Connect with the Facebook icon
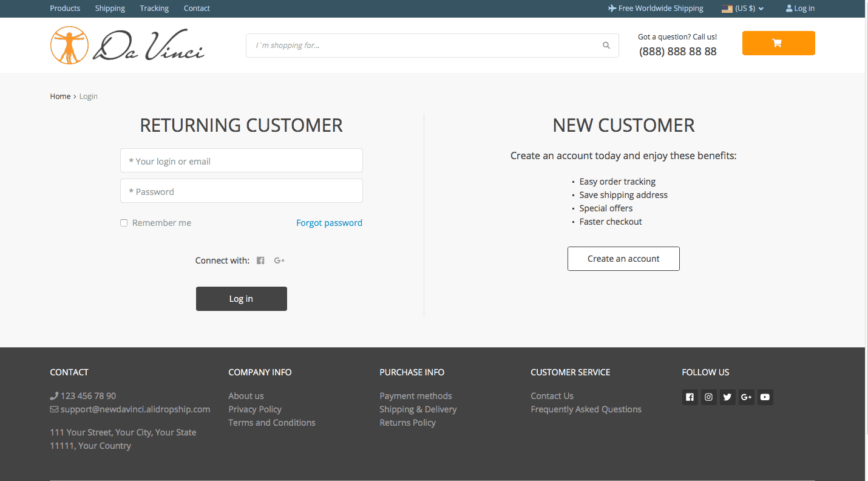This screenshot has width=868, height=481. point(260,261)
